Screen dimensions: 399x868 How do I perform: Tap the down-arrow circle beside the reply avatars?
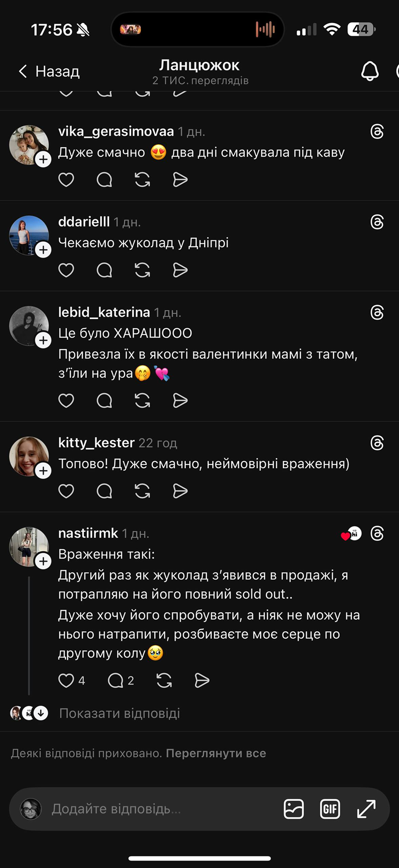pyautogui.click(x=41, y=713)
